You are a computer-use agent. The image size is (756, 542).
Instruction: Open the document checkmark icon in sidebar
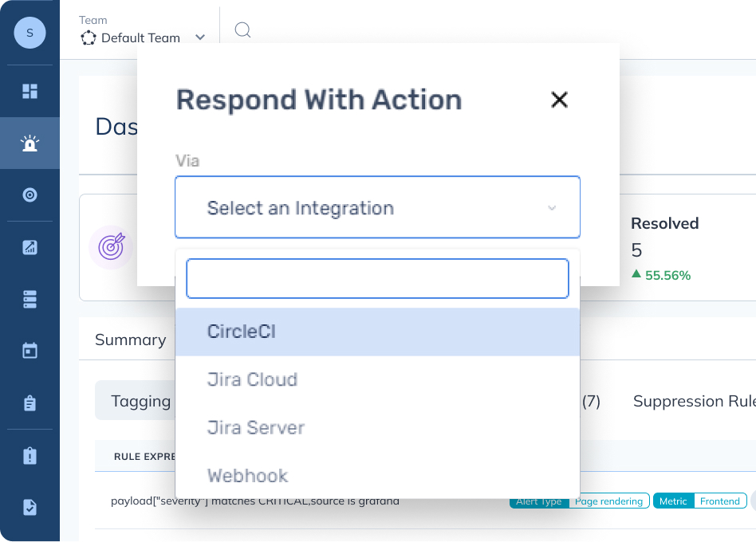click(30, 507)
